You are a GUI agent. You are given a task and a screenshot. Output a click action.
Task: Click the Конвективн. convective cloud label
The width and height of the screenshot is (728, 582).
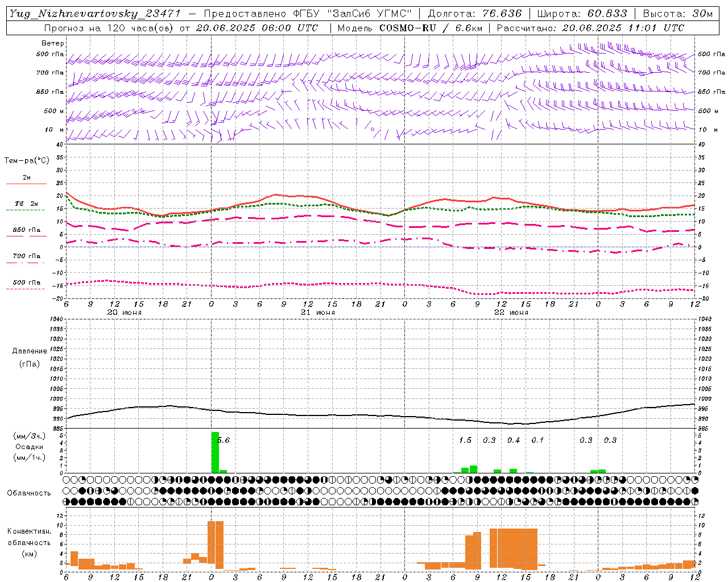[29, 531]
